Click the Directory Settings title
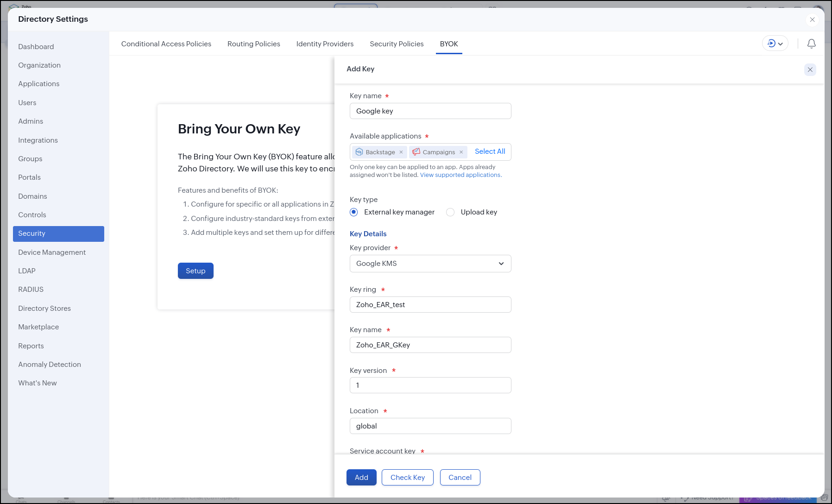Image resolution: width=832 pixels, height=504 pixels. pos(53,19)
